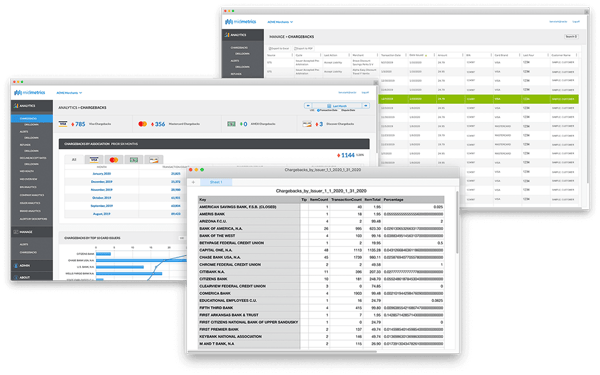
Task: Click small button in Top 10 Card Issuers header
Action: tap(182, 238)
